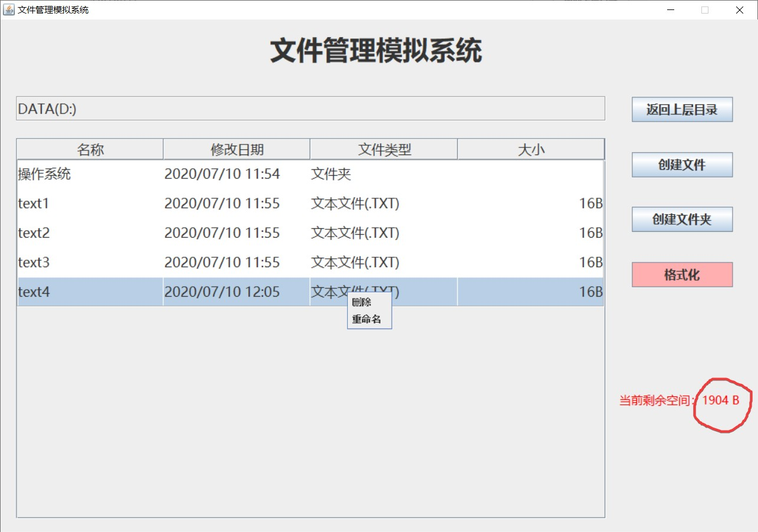Click the 1904 B remaining space value

(x=720, y=400)
